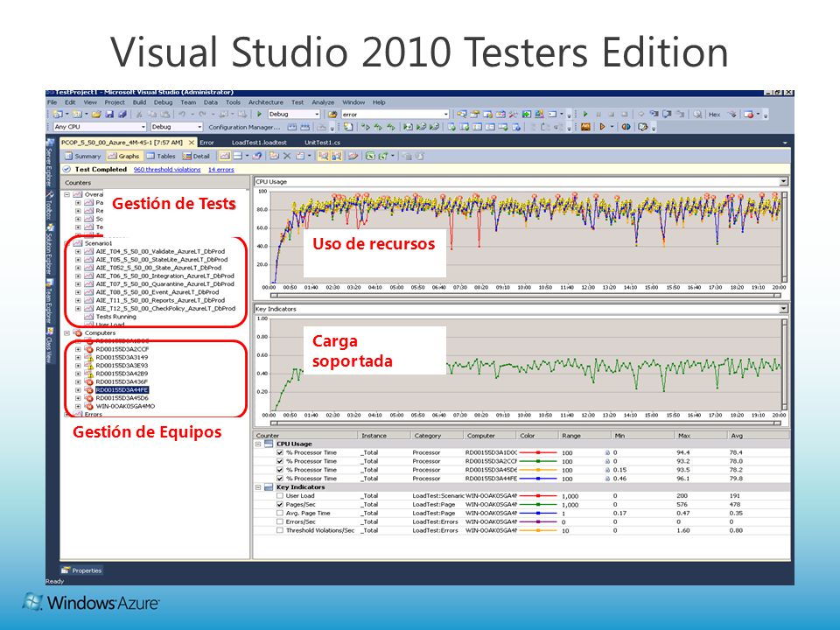Image resolution: width=840 pixels, height=630 pixels.
Task: Click the Save All icon
Action: [122, 114]
